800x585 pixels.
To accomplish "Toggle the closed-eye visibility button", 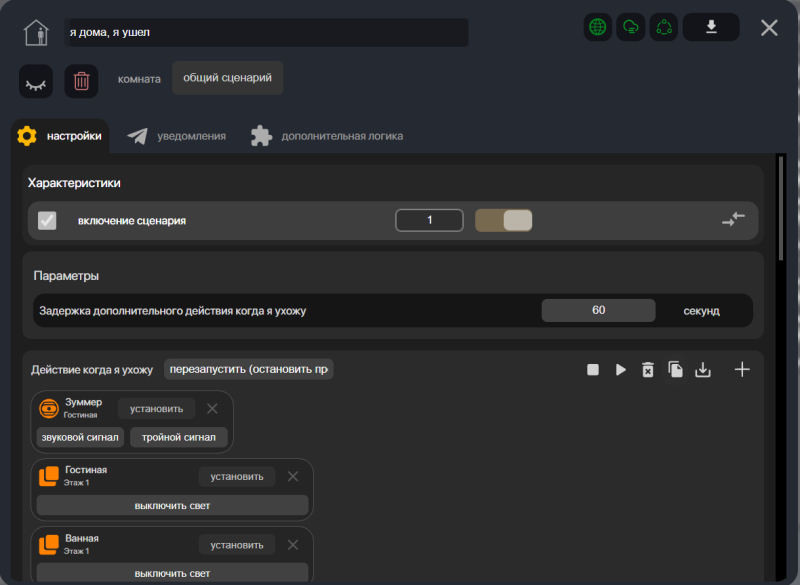I will (x=36, y=81).
